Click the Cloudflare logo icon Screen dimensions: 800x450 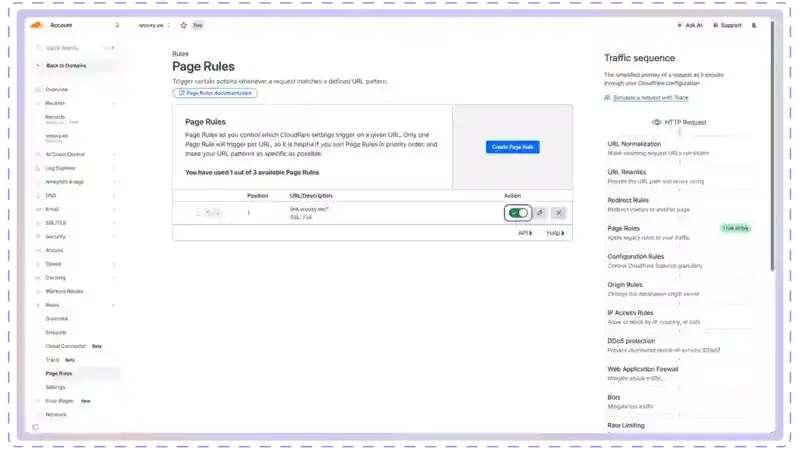tap(37, 24)
